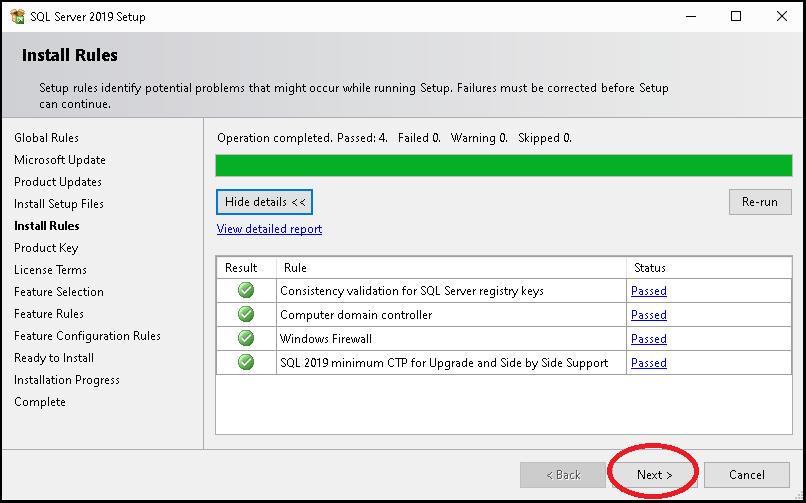Select Product Updates step in sidebar

click(x=58, y=182)
